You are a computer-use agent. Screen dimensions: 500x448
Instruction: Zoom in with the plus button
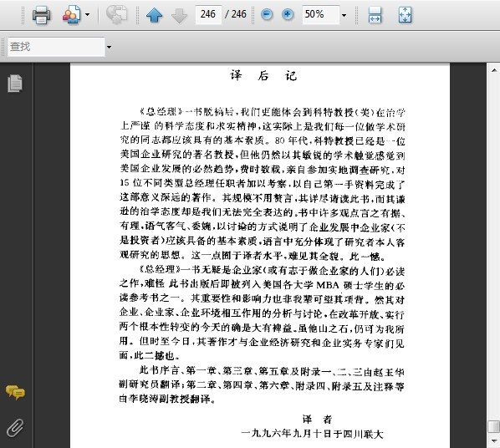coord(288,14)
